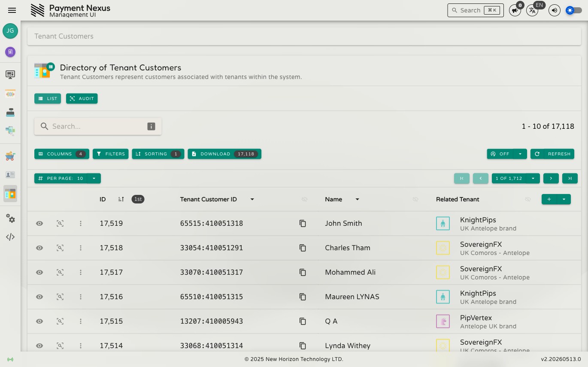Click the Tenant Customers breadcrumb

pyautogui.click(x=64, y=36)
